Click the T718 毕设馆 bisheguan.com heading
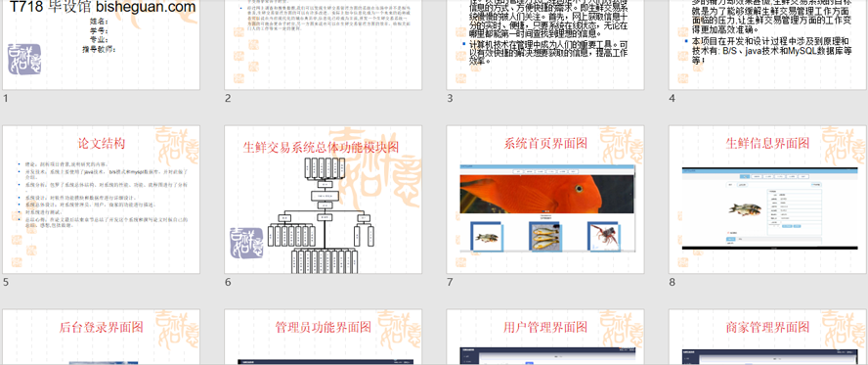This screenshot has height=365, width=868. pyautogui.click(x=103, y=7)
